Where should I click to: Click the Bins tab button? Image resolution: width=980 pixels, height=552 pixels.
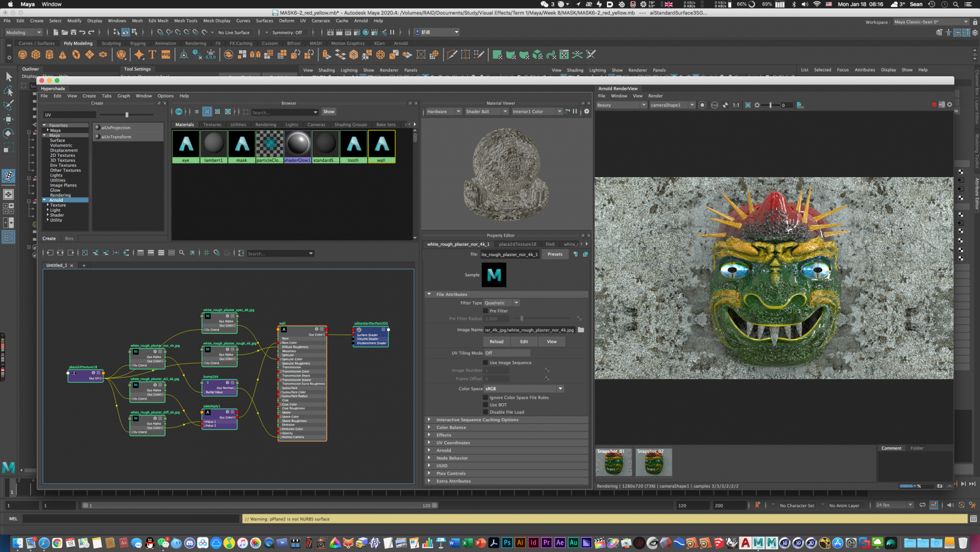click(69, 239)
